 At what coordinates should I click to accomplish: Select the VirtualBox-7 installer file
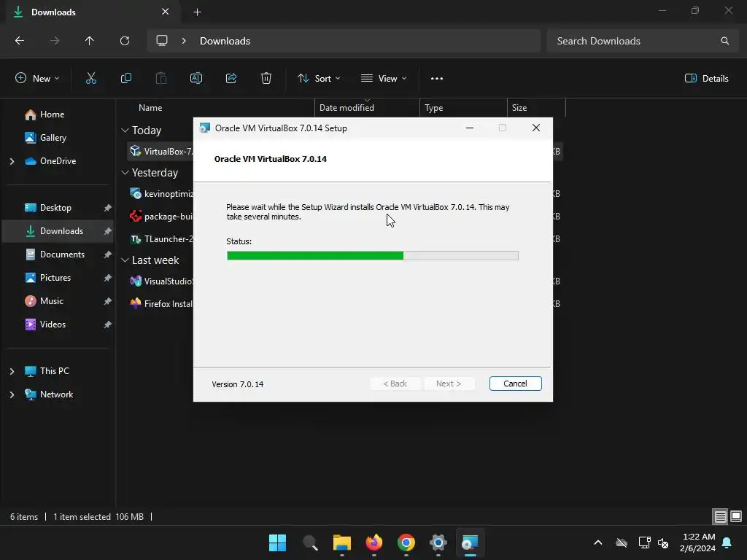tap(160, 152)
